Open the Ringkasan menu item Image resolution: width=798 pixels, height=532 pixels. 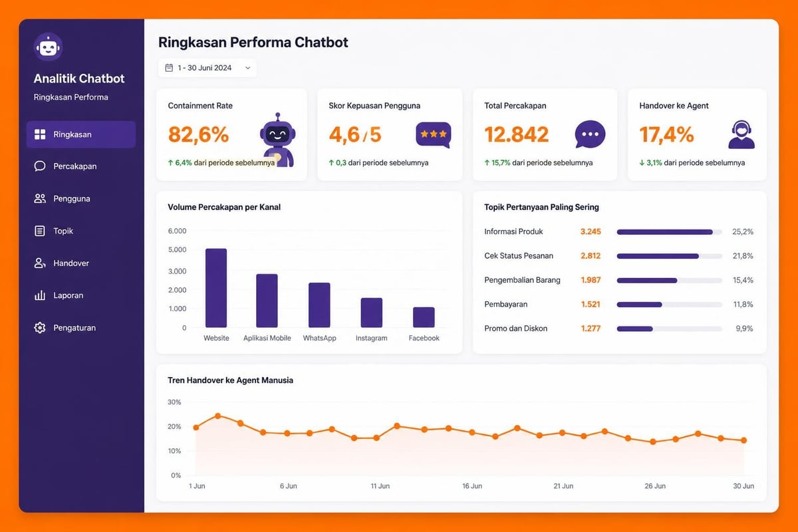click(81, 134)
